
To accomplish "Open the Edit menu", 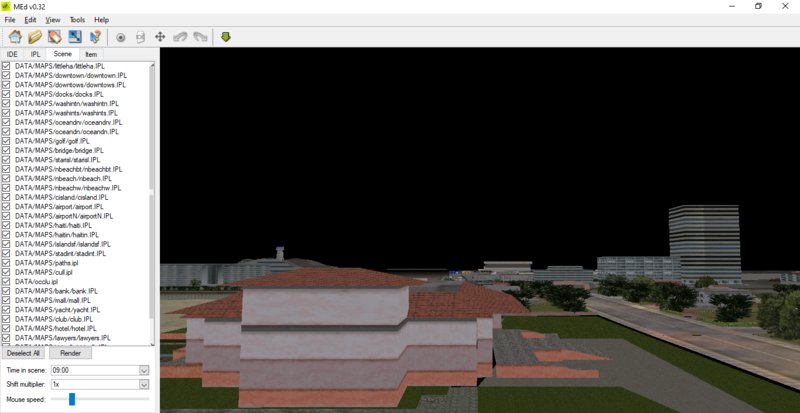I will coord(31,20).
